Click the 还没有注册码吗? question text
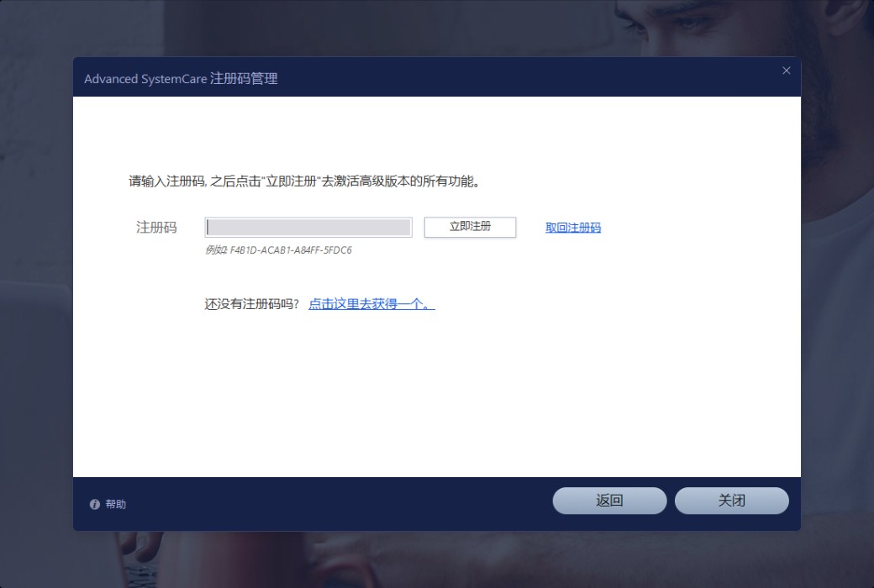 [252, 304]
